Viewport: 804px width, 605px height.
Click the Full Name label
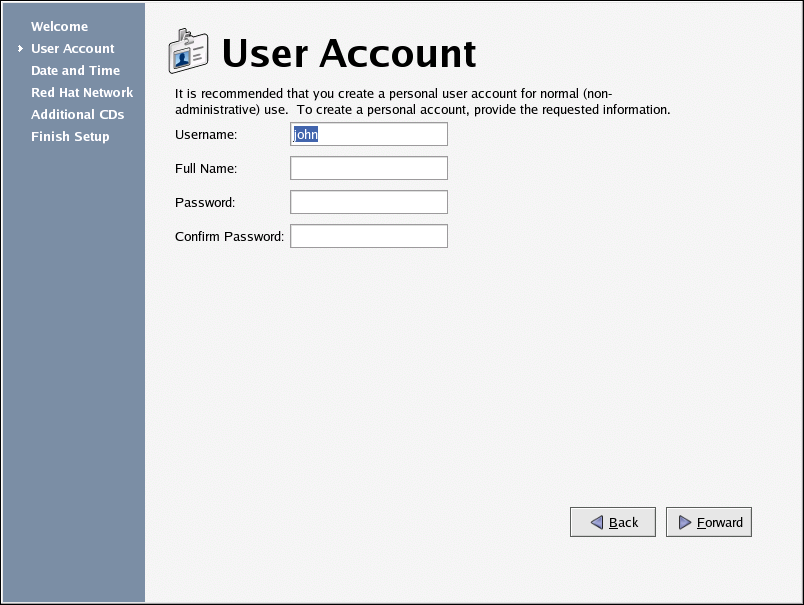tap(206, 169)
